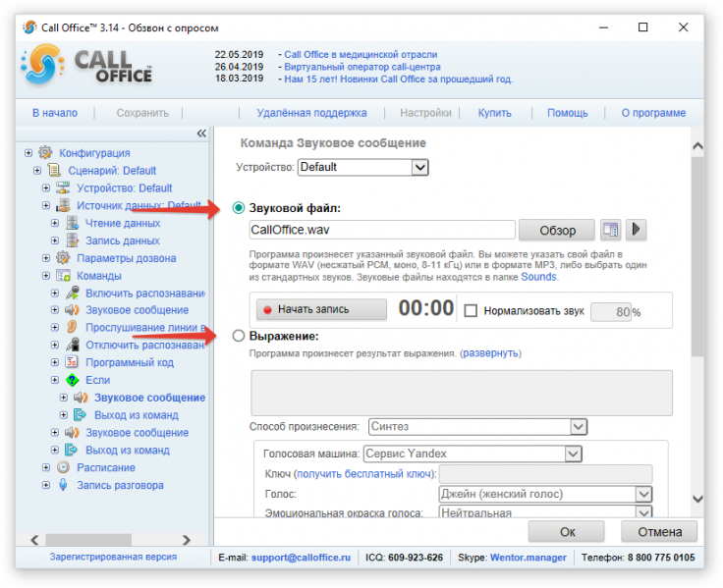Click the clock icon next to Расписание
The image size is (723, 588).
click(x=63, y=467)
